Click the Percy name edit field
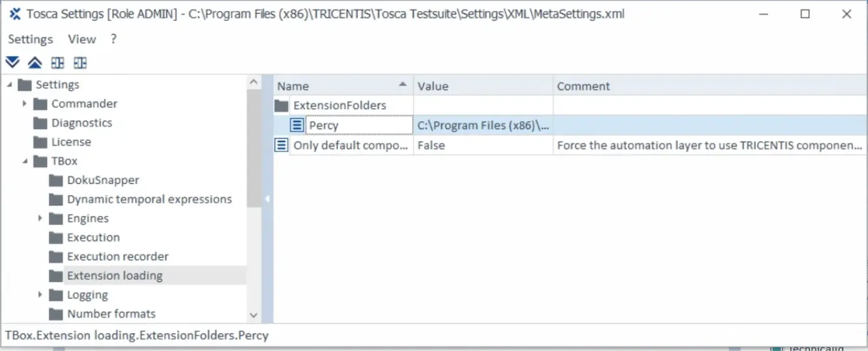The width and height of the screenshot is (868, 351). pyautogui.click(x=359, y=125)
